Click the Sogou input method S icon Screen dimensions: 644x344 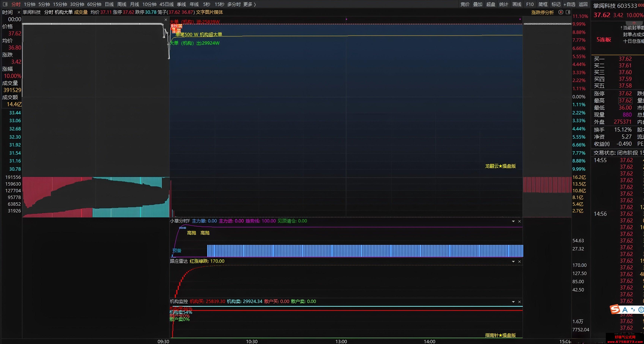pos(615,310)
